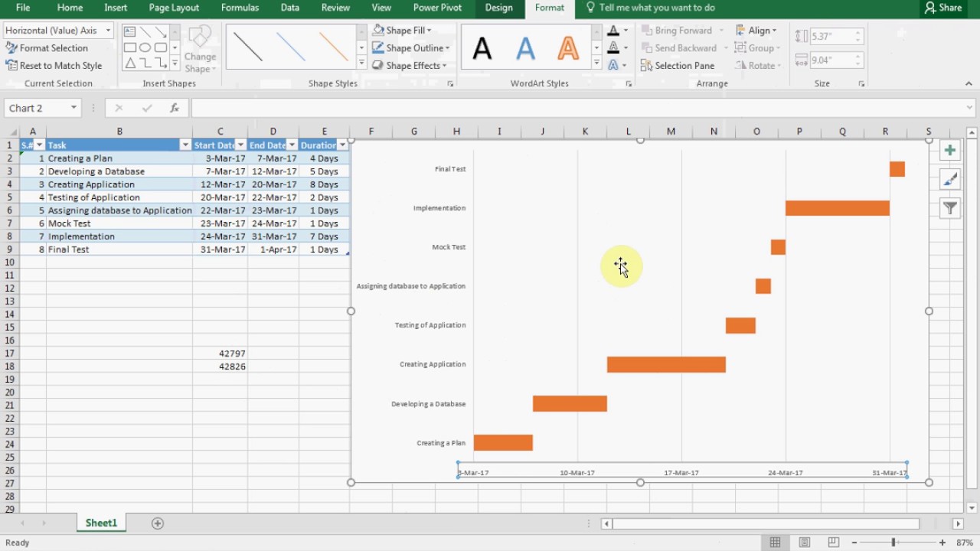Select the triangle shape in Insert Shapes
Image resolution: width=980 pixels, height=551 pixels.
[x=129, y=64]
